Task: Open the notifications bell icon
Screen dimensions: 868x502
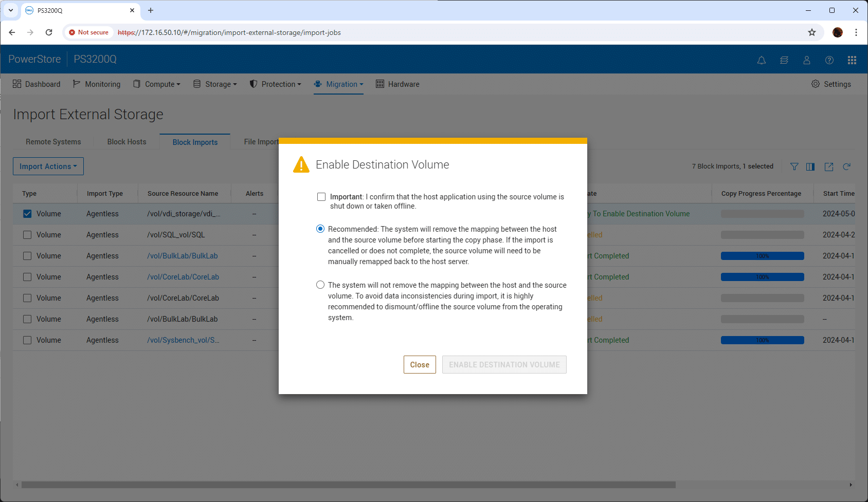Action: [762, 60]
